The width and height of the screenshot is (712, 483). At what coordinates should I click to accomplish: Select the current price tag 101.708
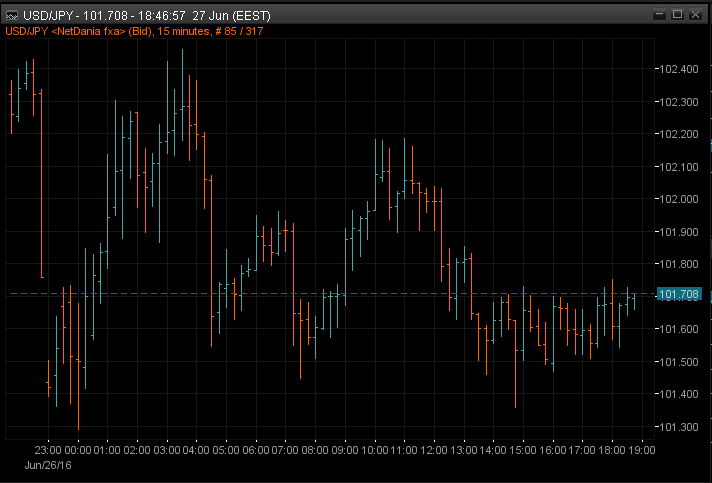point(679,294)
